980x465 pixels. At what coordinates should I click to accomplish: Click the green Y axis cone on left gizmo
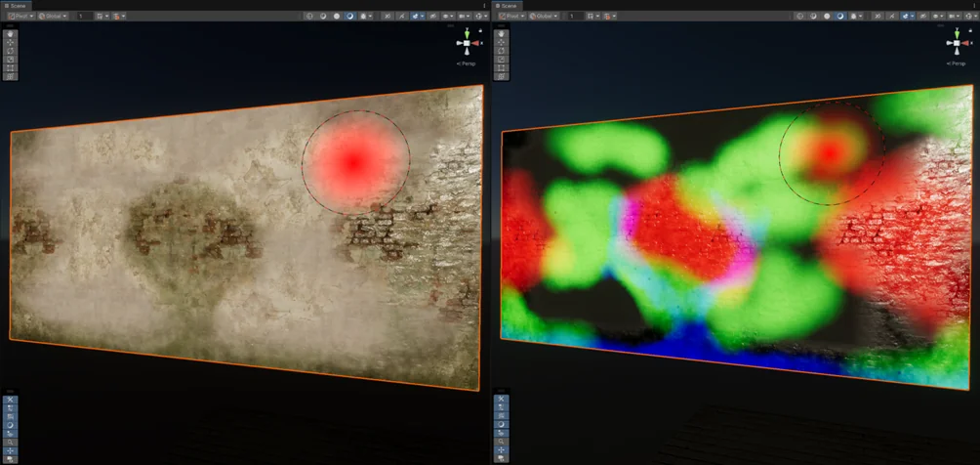[467, 33]
